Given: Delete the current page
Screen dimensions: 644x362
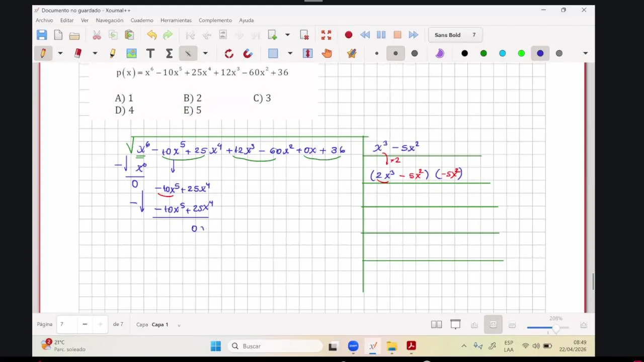Looking at the screenshot, I should tap(304, 35).
